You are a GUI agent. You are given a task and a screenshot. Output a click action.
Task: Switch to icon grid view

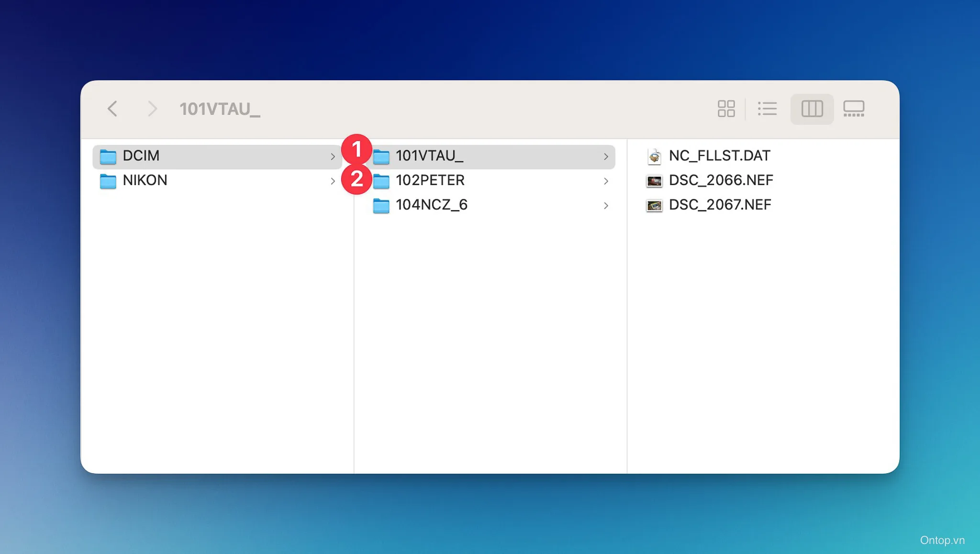(726, 109)
